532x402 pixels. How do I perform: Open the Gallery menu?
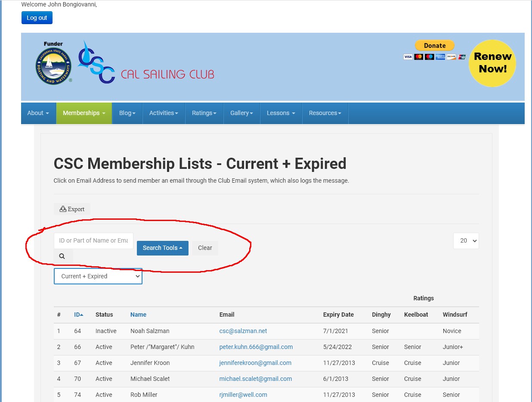[x=242, y=113]
